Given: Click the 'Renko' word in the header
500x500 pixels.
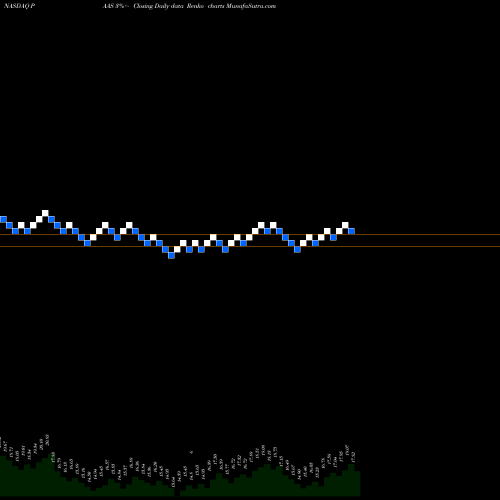Looking at the screenshot, I should pyautogui.click(x=195, y=6).
